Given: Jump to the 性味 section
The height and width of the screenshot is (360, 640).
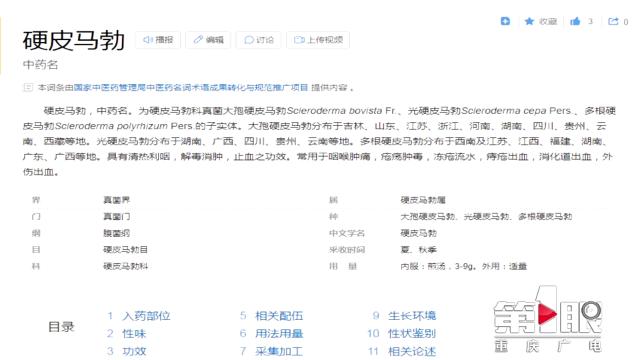Looking at the screenshot, I should coord(134,333).
